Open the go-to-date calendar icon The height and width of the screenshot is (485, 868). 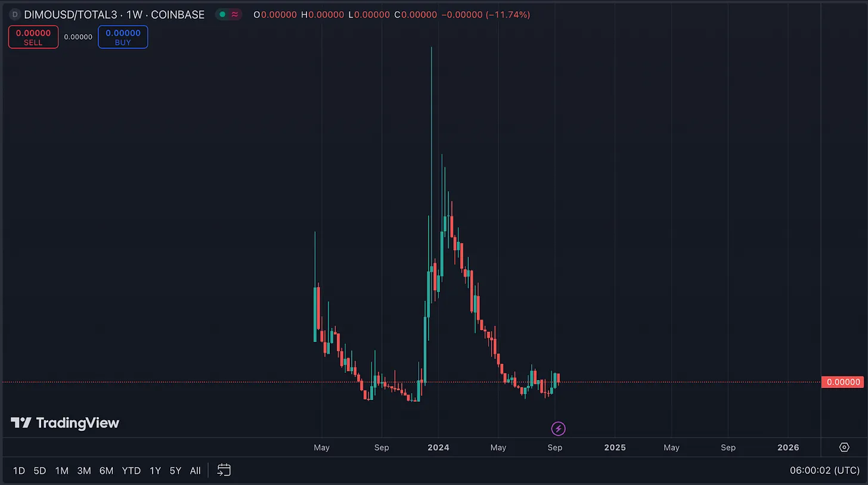point(224,470)
